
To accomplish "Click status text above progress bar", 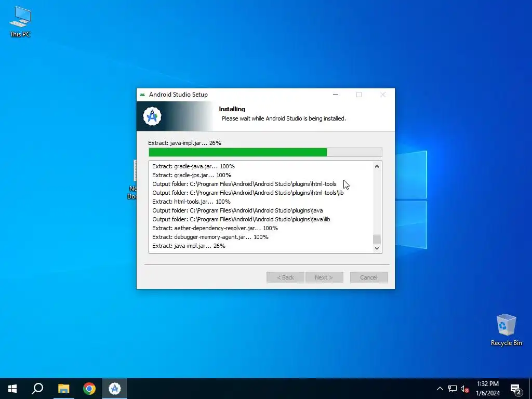I will [184, 143].
